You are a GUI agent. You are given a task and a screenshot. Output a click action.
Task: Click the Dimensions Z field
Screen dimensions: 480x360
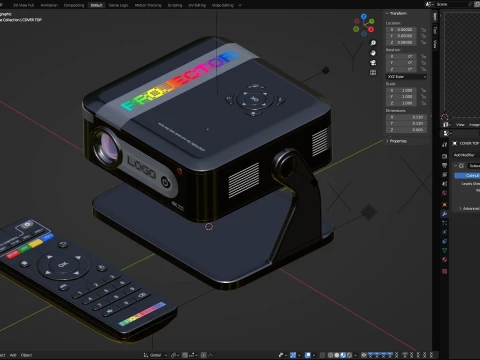[407, 130]
